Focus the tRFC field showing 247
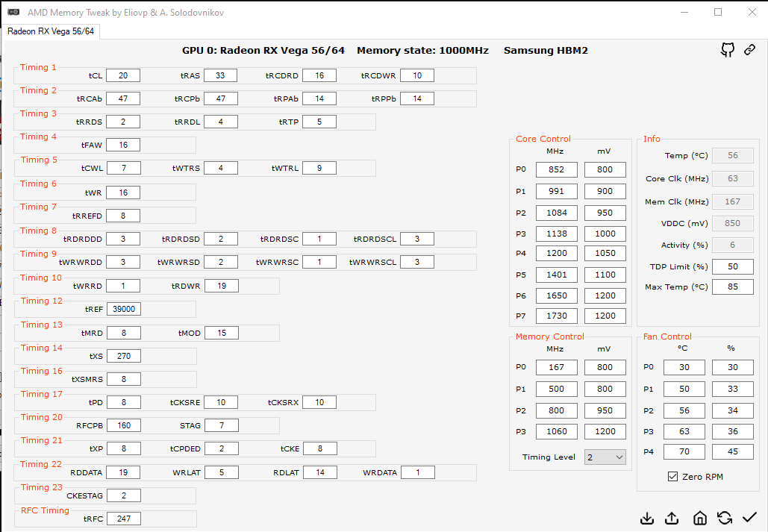Viewport: 768px width, 532px height. pos(124,519)
